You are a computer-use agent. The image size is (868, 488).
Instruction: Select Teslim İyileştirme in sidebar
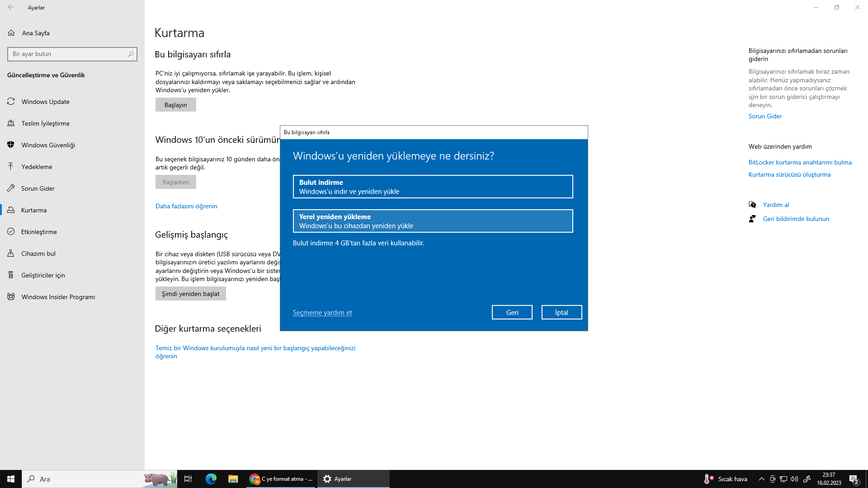pyautogui.click(x=72, y=123)
